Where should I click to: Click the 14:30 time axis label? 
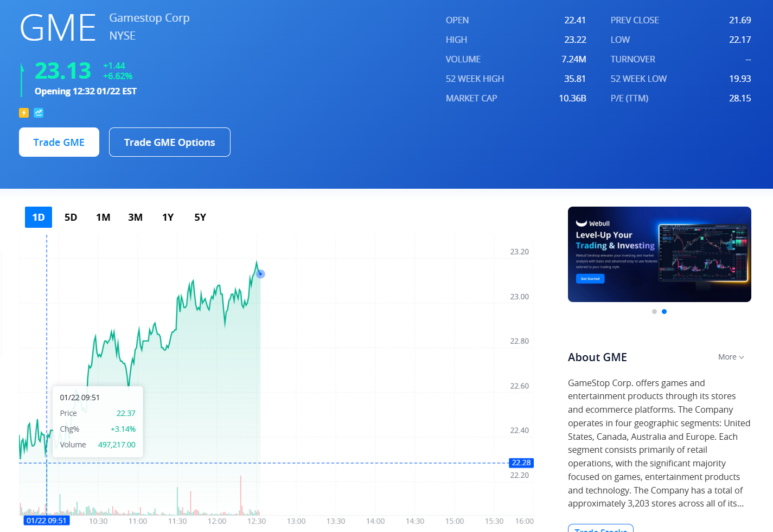(415, 521)
